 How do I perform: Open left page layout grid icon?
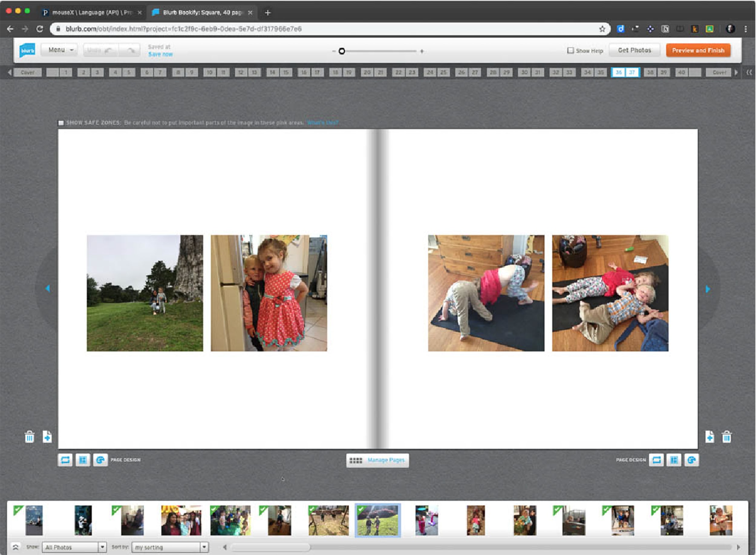point(83,460)
